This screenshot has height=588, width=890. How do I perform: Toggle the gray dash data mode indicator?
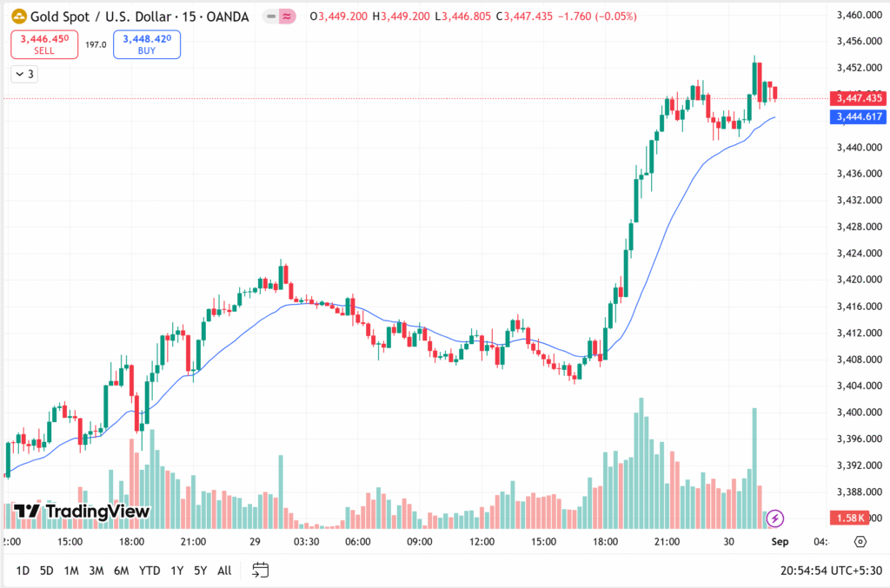pyautogui.click(x=271, y=17)
